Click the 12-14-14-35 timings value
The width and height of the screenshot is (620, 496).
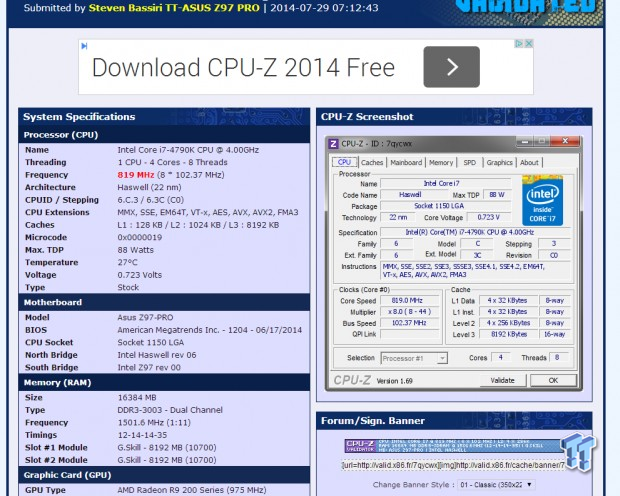click(x=142, y=435)
